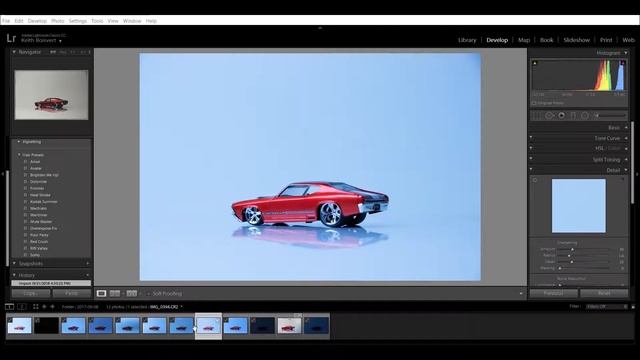Toggle histogram shadow clipping indicator
Viewport: 640px width, 360px height.
(535, 63)
